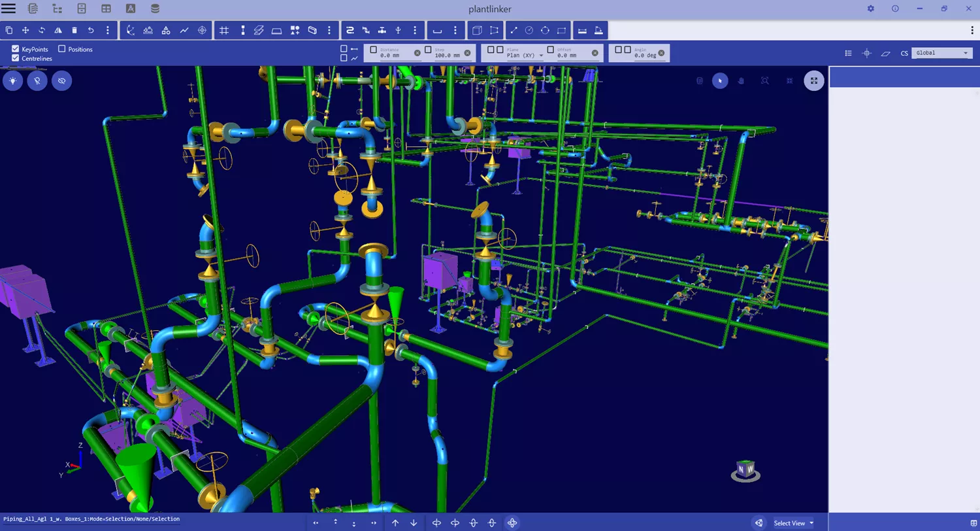Image resolution: width=980 pixels, height=531 pixels.
Task: Open the edit toolbar overflow menu
Action: 107,30
